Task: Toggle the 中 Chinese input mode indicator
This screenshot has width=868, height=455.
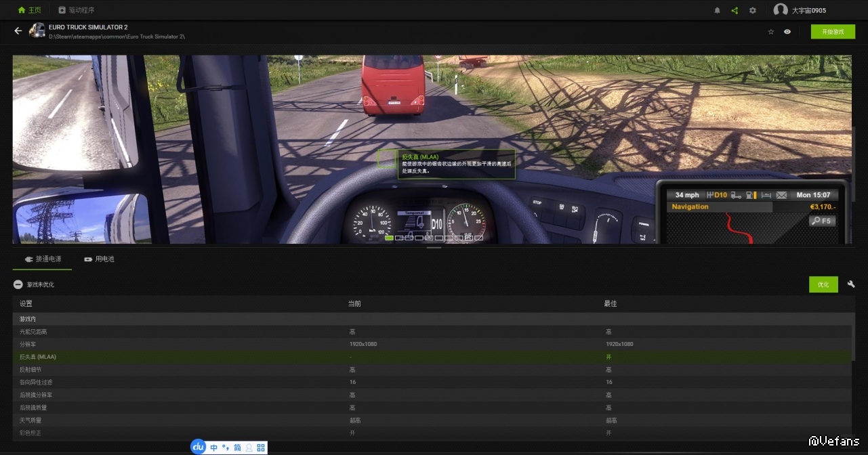Action: coord(214,448)
